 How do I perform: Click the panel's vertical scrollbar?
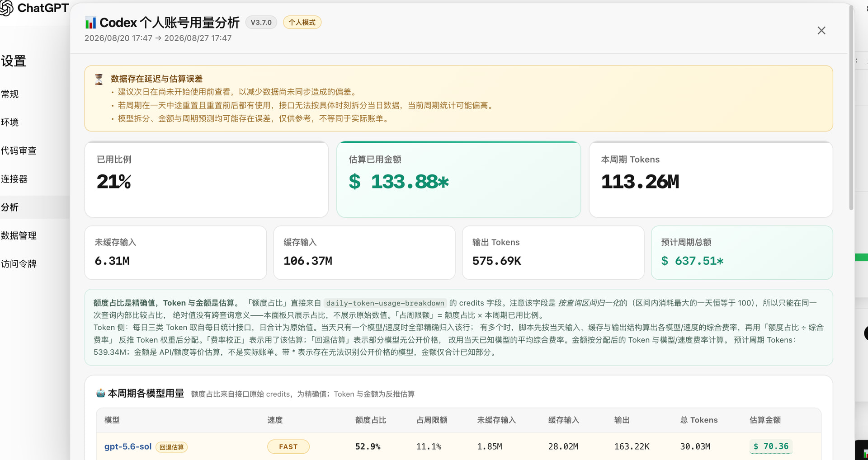coord(851,108)
